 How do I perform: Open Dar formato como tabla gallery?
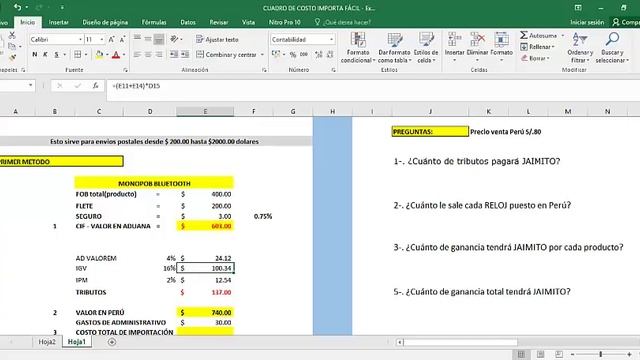pyautogui.click(x=394, y=48)
